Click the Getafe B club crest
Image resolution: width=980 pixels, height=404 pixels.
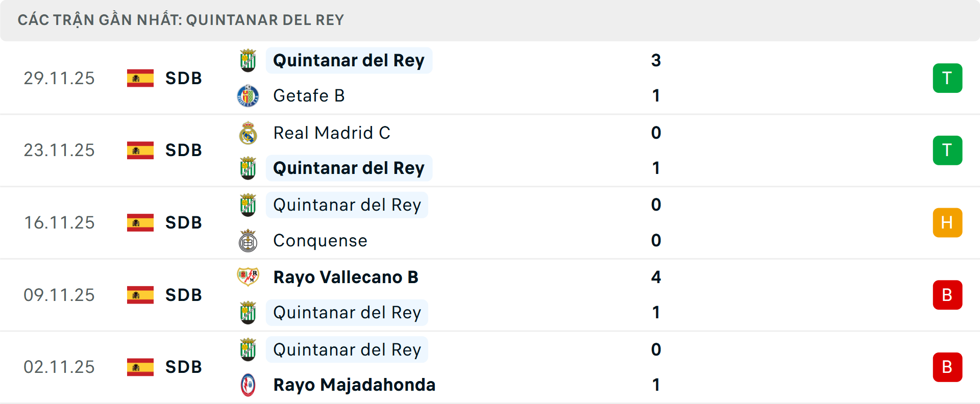248,96
